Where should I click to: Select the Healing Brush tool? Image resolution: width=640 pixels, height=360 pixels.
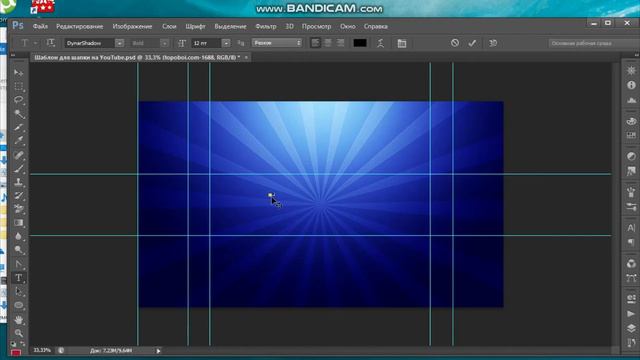pyautogui.click(x=18, y=155)
